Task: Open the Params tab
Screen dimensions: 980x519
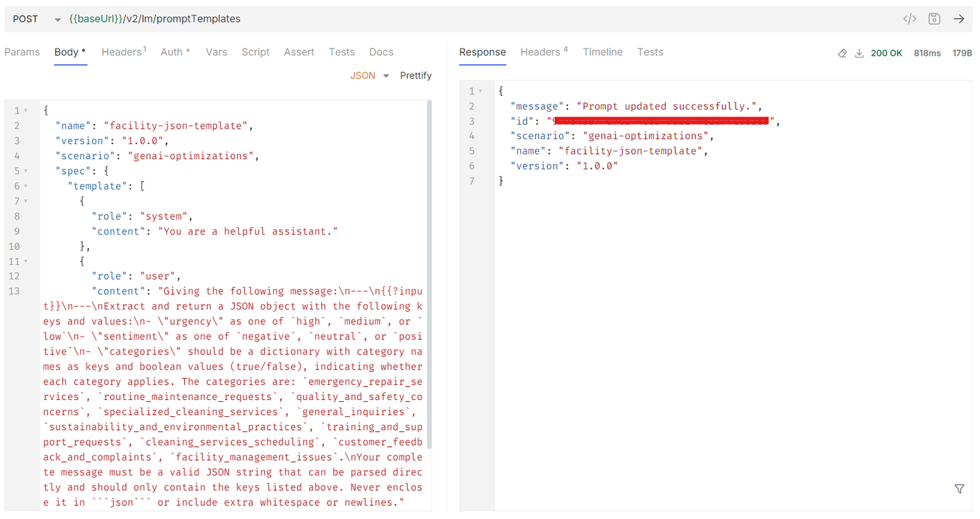Action: click(22, 52)
